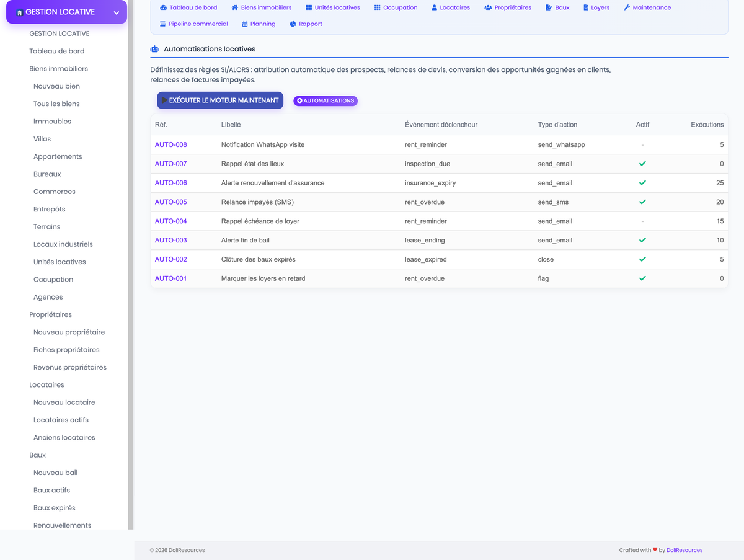Toggle the inactive dash for AUTO-008
This screenshot has width=744, height=560.
click(642, 144)
